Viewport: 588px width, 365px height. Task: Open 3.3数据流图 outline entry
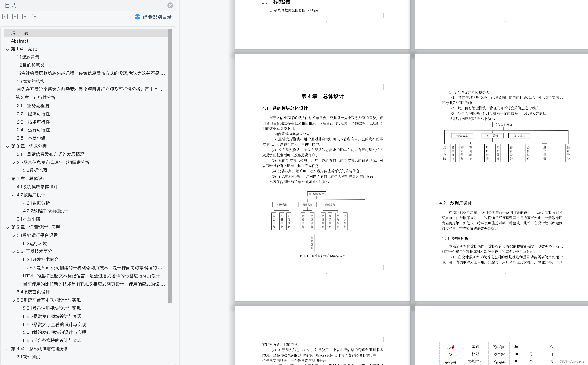35,170
